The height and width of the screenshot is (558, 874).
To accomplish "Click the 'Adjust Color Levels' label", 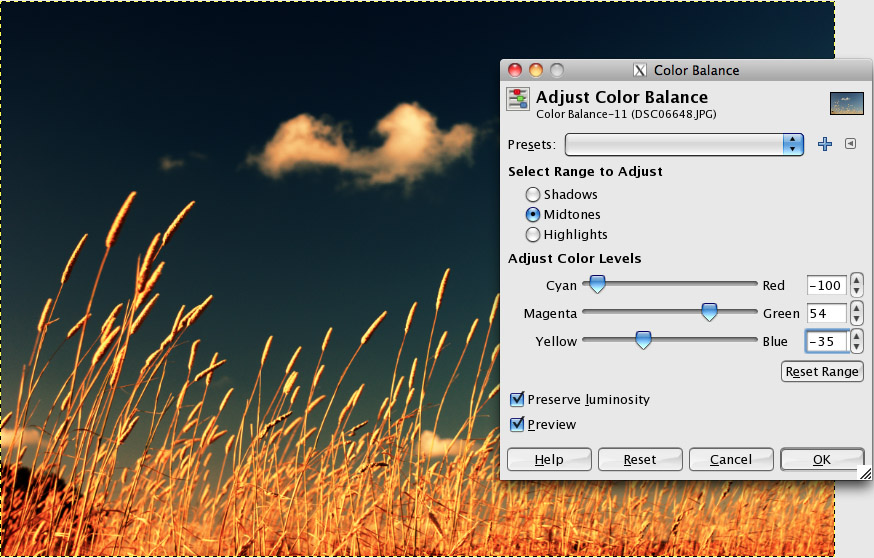I will [x=575, y=258].
